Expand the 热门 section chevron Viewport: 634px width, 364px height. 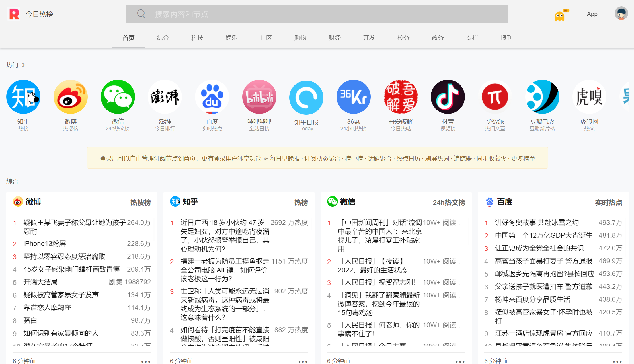click(x=23, y=65)
